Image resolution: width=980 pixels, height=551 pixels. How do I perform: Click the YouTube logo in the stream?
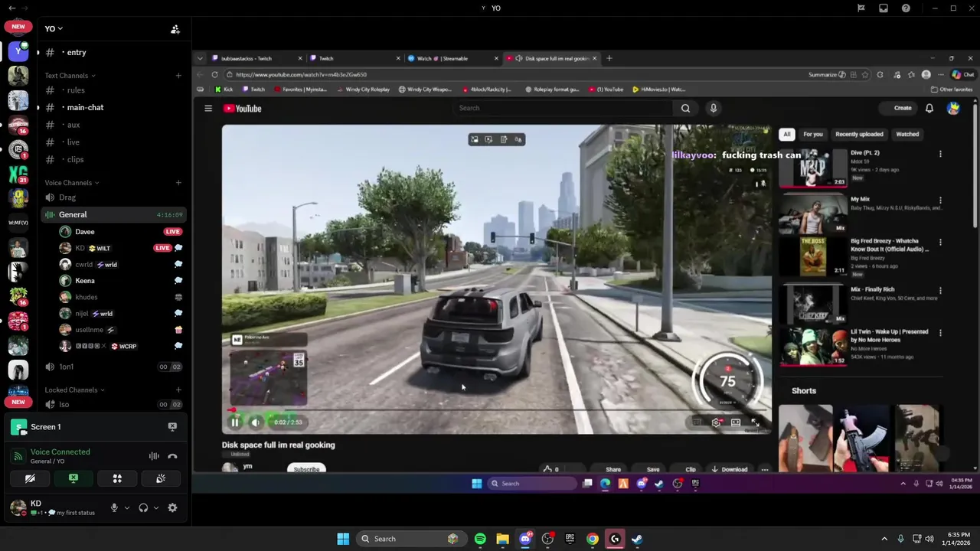(243, 109)
